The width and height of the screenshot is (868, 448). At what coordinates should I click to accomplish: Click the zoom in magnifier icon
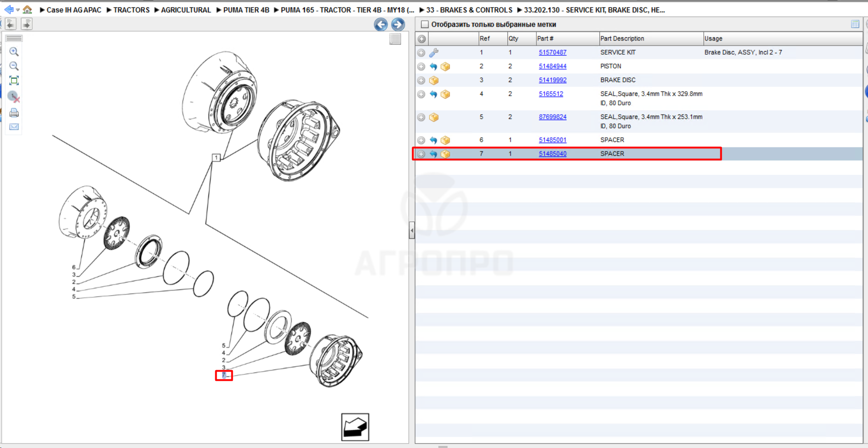point(14,52)
